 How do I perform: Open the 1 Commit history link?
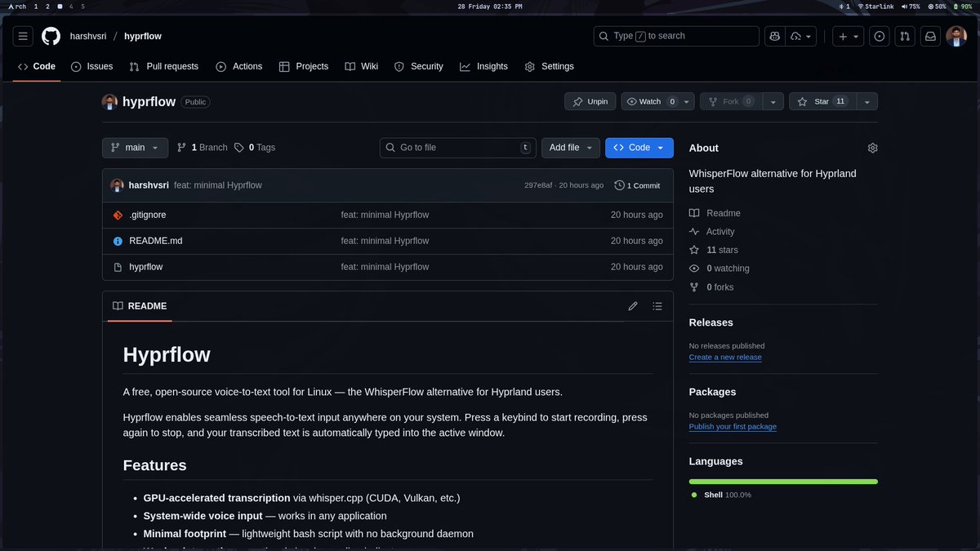pos(637,185)
